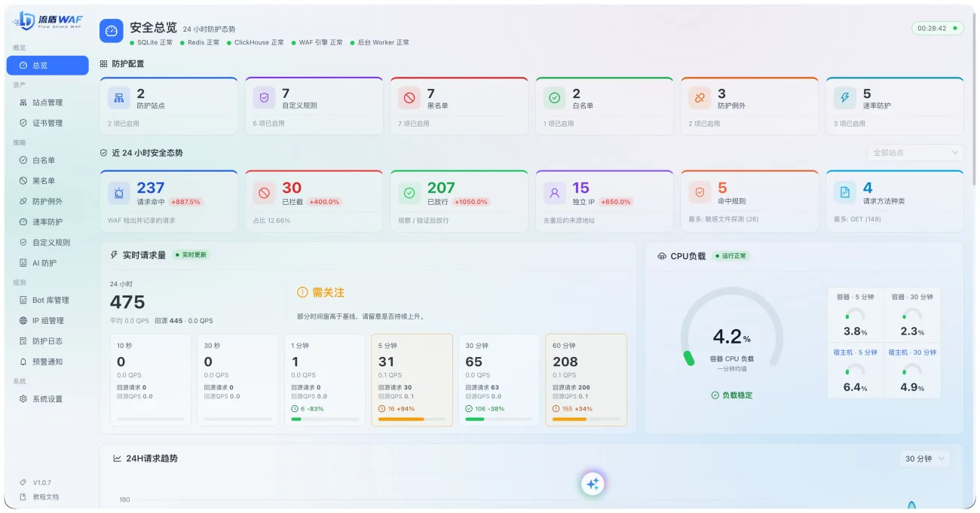This screenshot has height=513, width=980.
Task: Open 站点管理 in the sidebar
Action: (47, 102)
